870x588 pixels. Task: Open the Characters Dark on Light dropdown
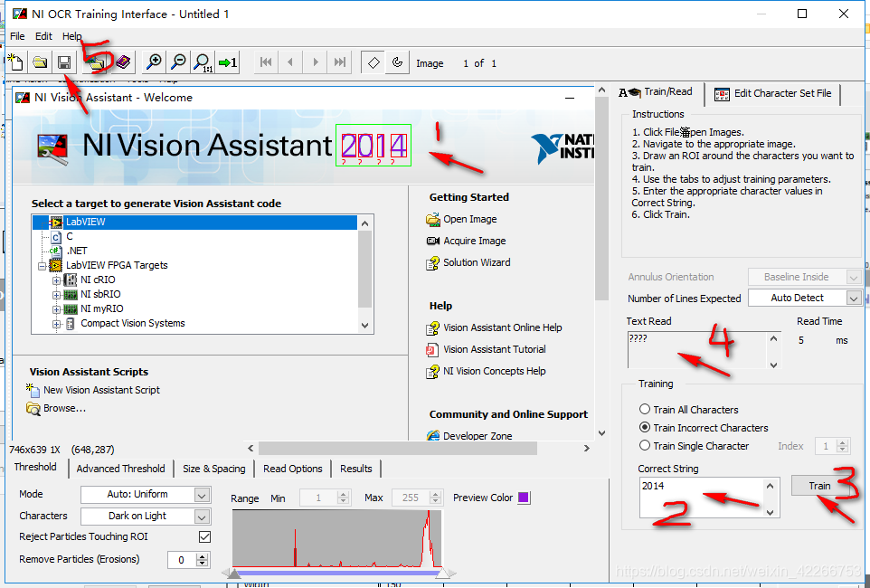click(203, 517)
